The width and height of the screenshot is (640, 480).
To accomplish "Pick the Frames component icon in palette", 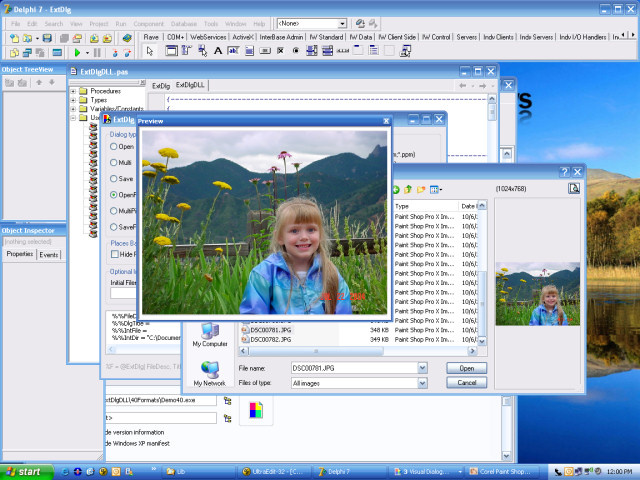I will click(x=171, y=51).
